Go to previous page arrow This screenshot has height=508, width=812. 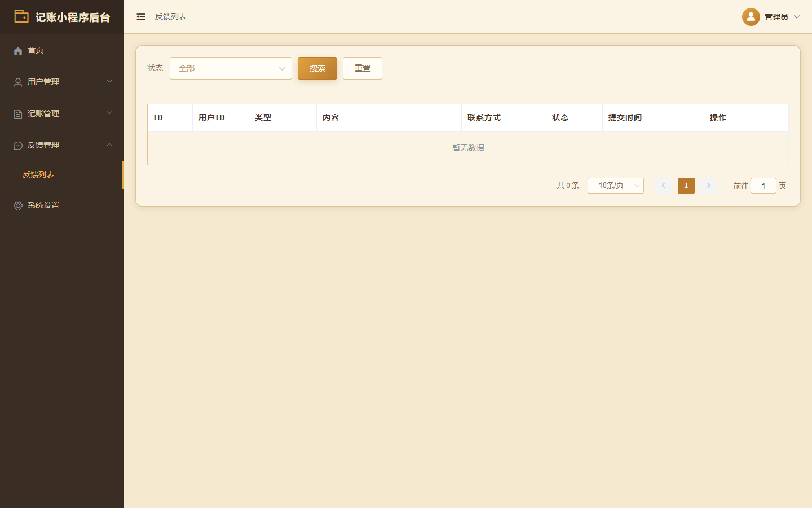point(664,186)
